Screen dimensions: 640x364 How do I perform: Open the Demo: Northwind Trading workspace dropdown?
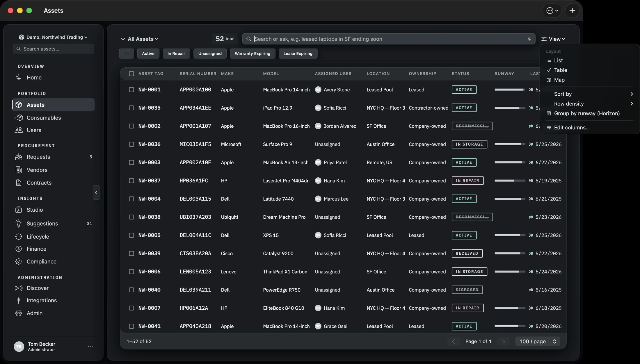coord(53,37)
